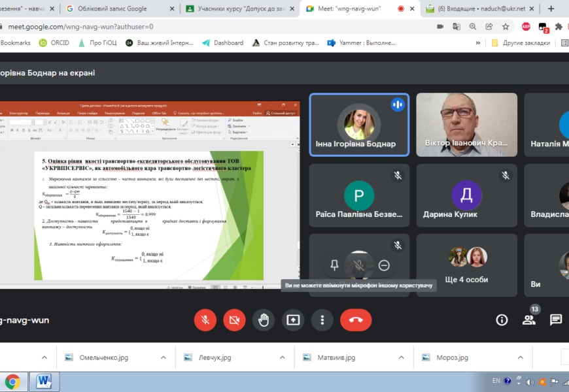Expand options for Омельченко.jpg download

tap(164, 357)
